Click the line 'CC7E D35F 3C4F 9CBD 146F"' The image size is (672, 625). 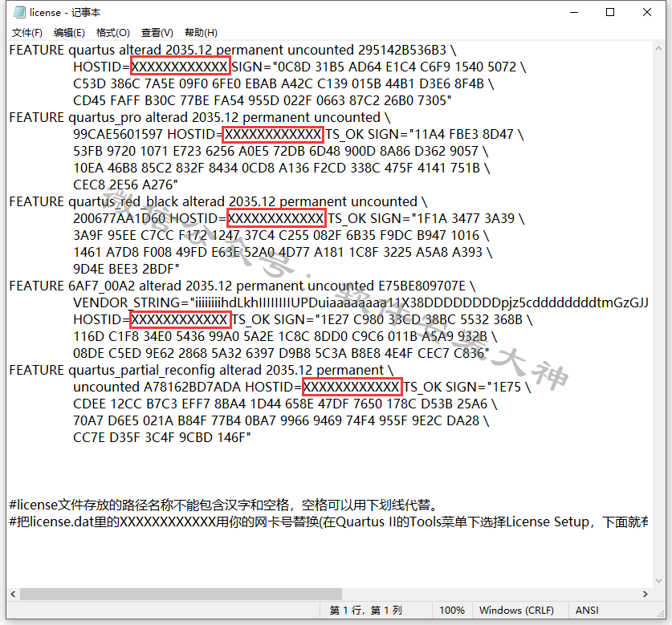click(161, 438)
